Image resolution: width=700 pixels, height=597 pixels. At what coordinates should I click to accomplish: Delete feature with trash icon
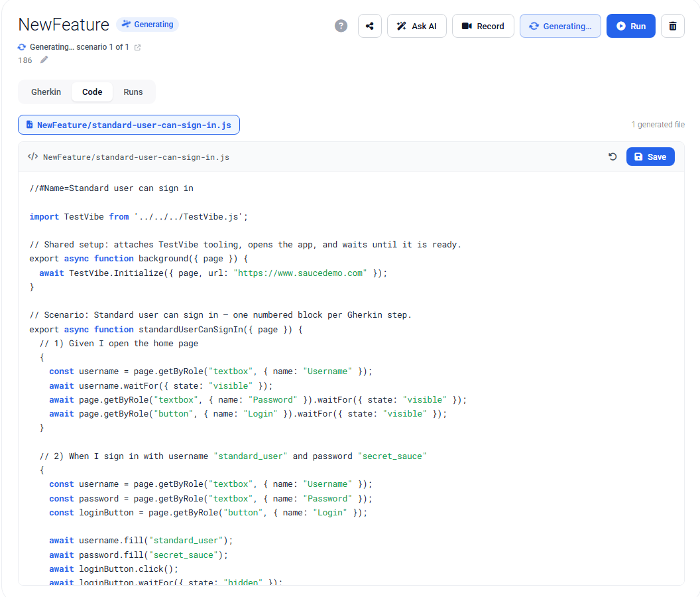tap(672, 26)
